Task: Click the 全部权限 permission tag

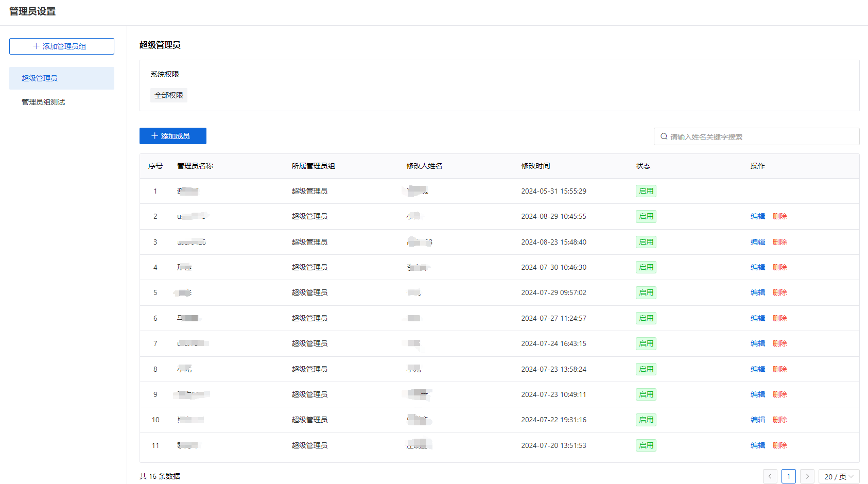Action: pos(169,95)
